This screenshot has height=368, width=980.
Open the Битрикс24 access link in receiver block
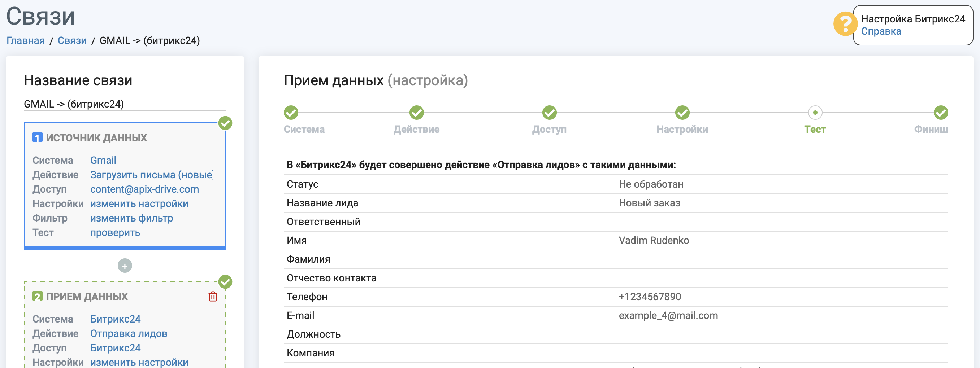point(115,348)
